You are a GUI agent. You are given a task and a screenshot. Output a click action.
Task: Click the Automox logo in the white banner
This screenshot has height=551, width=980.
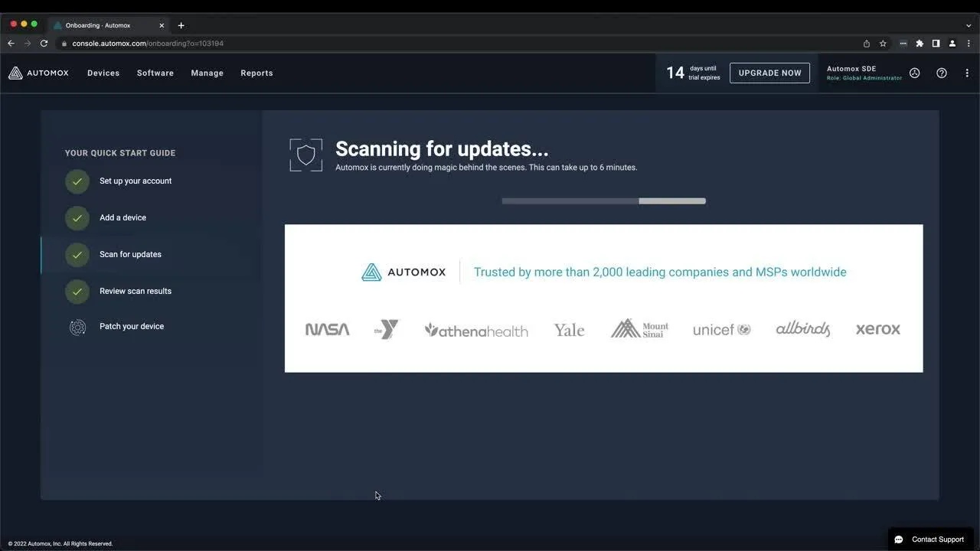click(x=403, y=272)
